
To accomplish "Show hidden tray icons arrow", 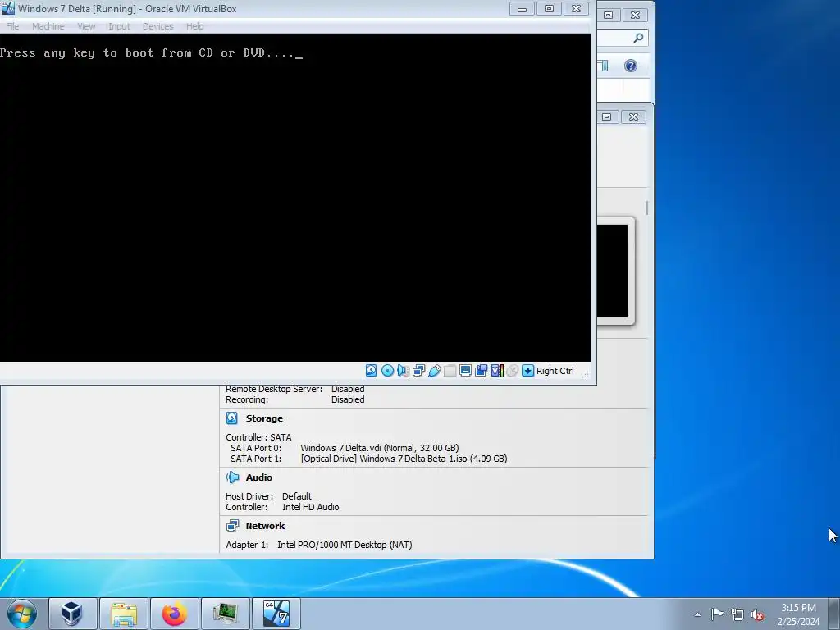I will [697, 614].
